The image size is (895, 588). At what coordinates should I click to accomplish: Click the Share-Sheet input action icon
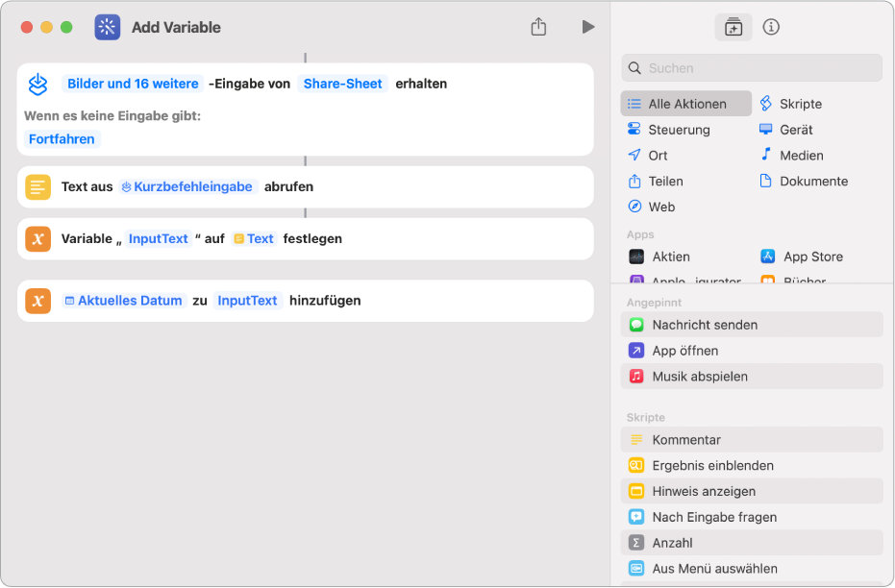pos(37,85)
